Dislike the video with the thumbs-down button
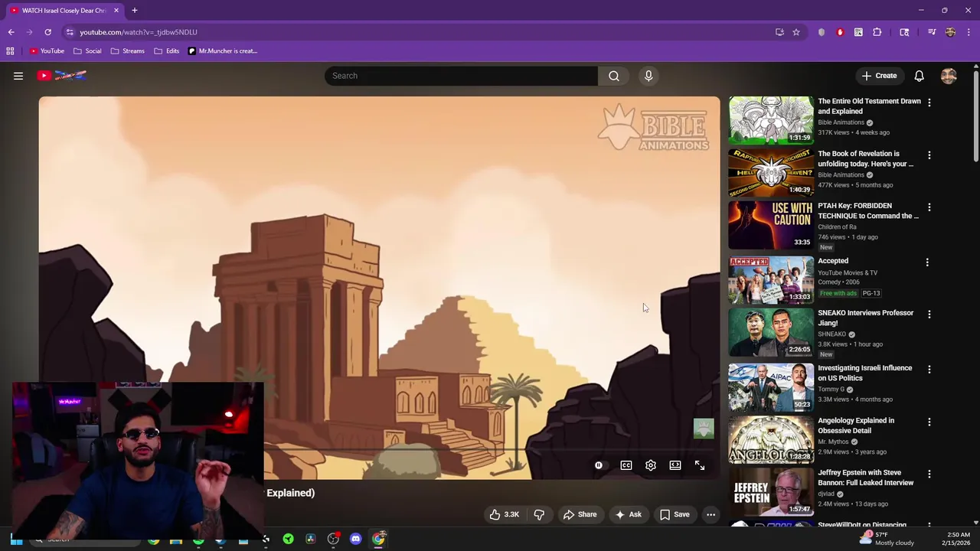 pyautogui.click(x=539, y=514)
